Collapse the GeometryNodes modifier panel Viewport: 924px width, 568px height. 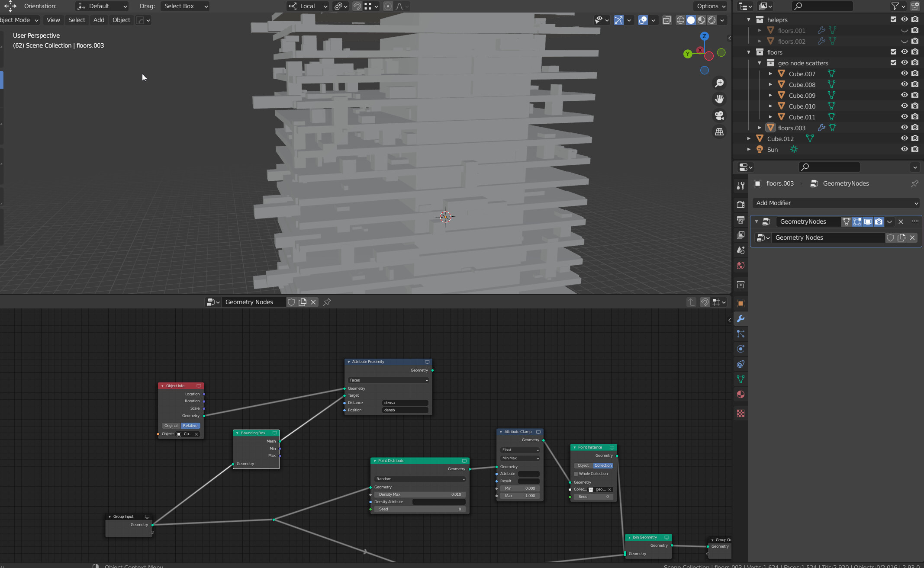click(x=757, y=221)
